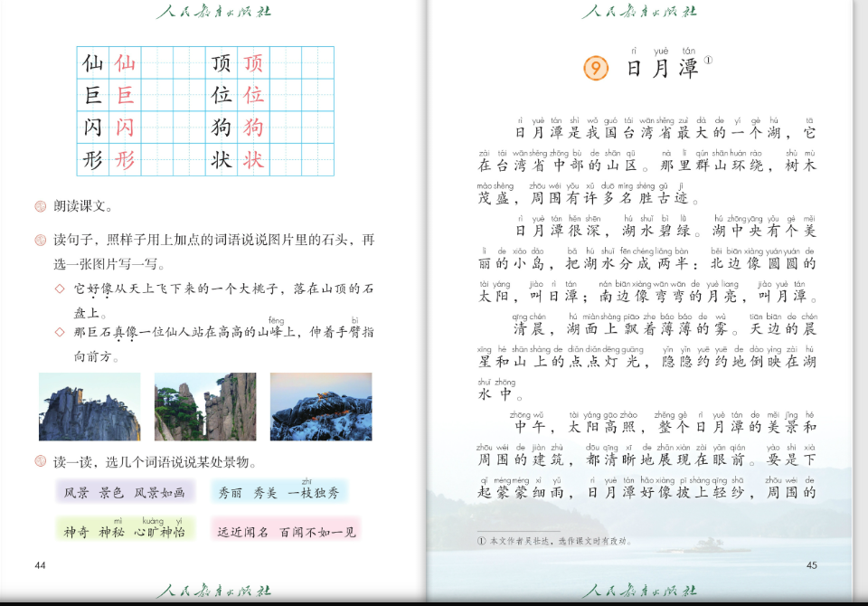Viewport: 868px width, 606px height.
Task: Click the red tracing character 狗
Action: click(x=253, y=128)
